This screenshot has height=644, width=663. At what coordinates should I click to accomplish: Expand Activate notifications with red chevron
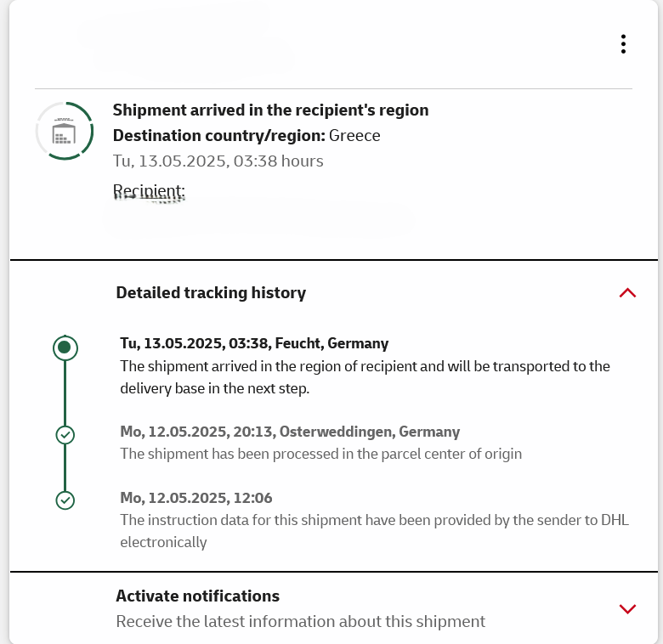tap(627, 608)
